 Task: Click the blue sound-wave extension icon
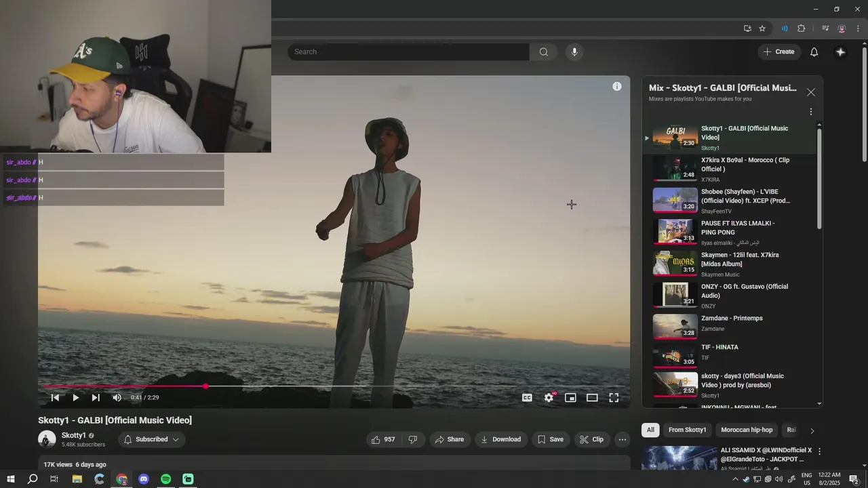tap(785, 28)
